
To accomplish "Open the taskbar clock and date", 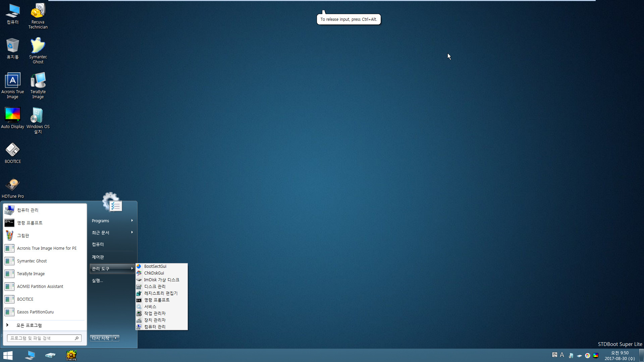I will (x=620, y=356).
